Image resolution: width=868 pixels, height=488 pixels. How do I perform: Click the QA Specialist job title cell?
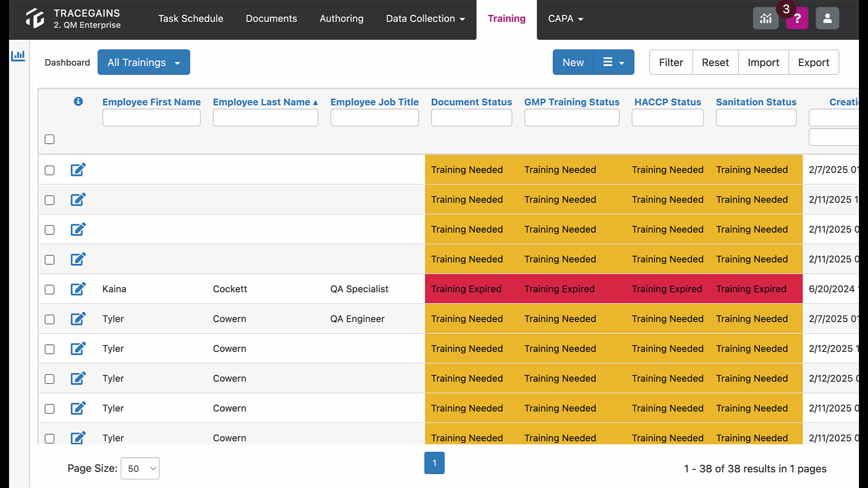(359, 289)
